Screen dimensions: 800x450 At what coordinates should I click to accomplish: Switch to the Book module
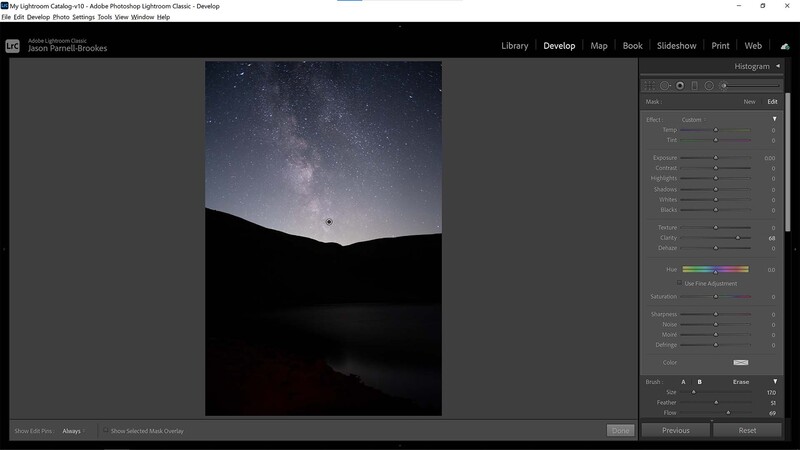point(633,46)
